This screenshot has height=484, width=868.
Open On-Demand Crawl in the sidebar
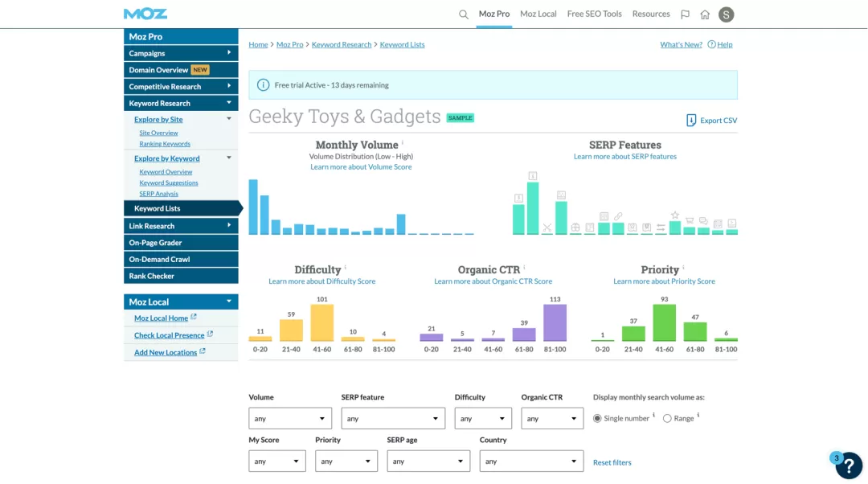tap(181, 259)
